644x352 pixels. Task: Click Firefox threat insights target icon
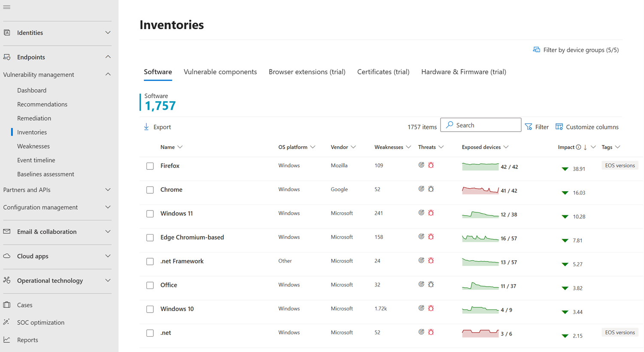[421, 165]
